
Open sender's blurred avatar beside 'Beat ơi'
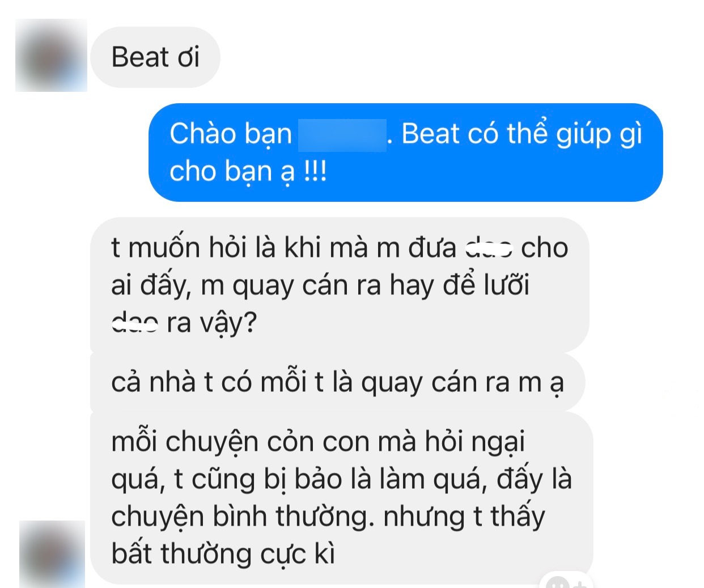point(51,55)
